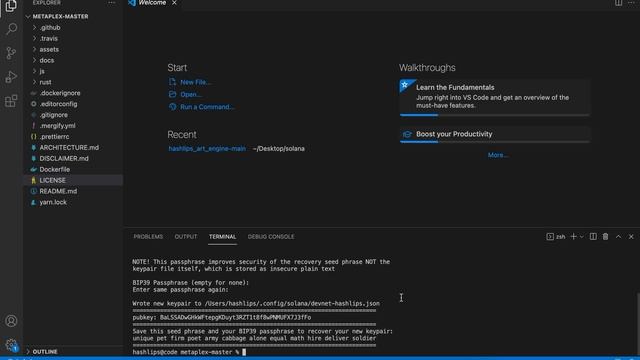This screenshot has width=640, height=360.
Task: Open ARCHITECTURE.md file
Action: 69,147
